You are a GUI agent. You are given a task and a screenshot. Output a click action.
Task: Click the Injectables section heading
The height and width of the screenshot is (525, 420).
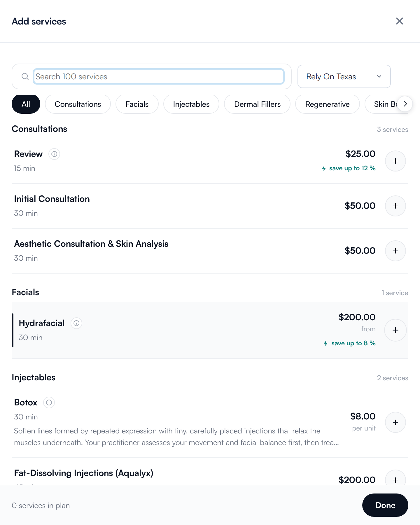click(x=34, y=377)
